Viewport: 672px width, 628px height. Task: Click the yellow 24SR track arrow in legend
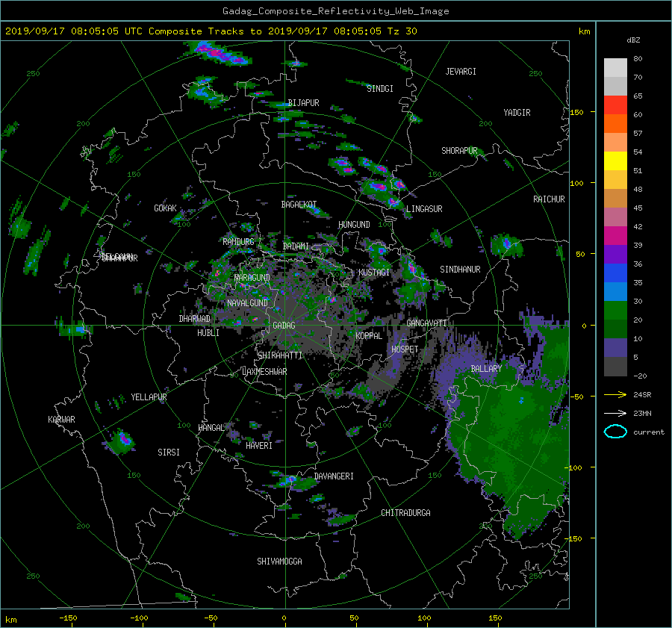tap(615, 394)
